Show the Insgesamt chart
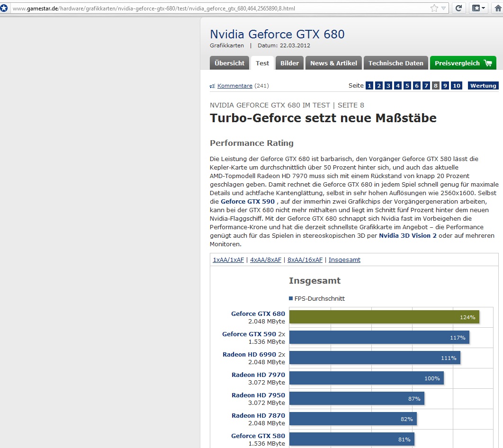503x448 pixels. point(344,260)
